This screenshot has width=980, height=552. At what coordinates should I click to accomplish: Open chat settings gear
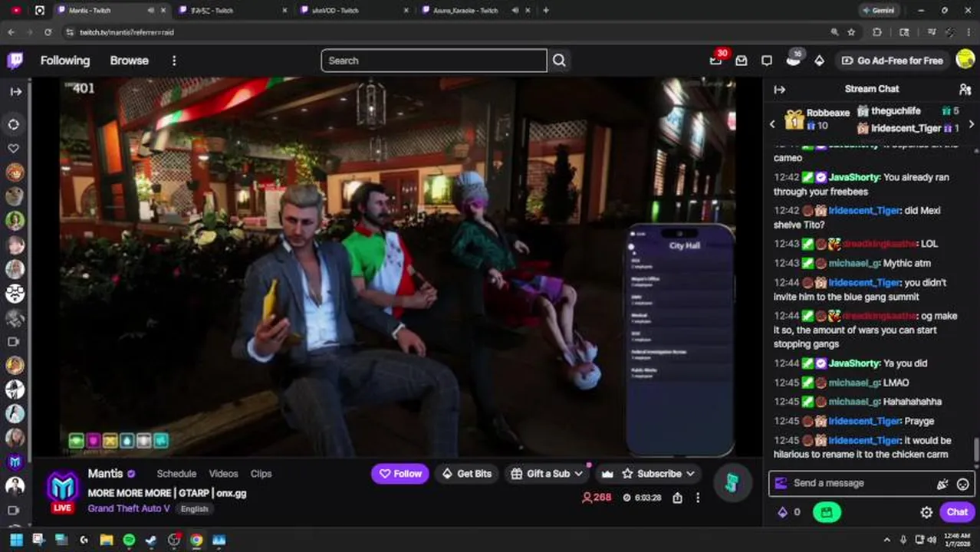point(926,512)
